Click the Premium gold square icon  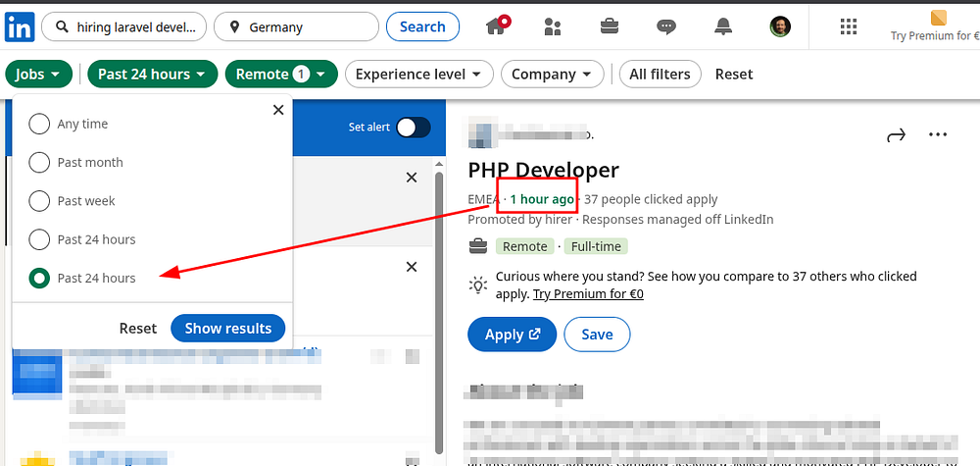(938, 18)
